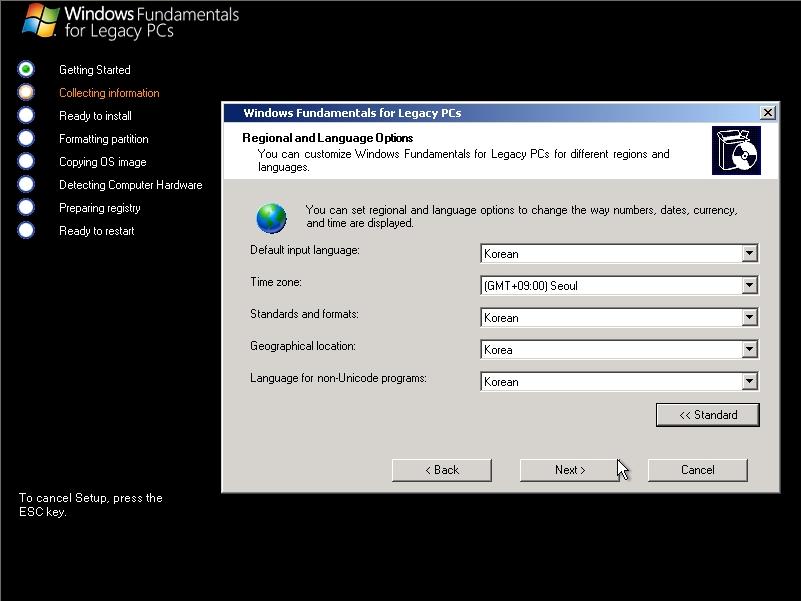Select the Default input language Korean field
The height and width of the screenshot is (601, 801).
click(619, 253)
